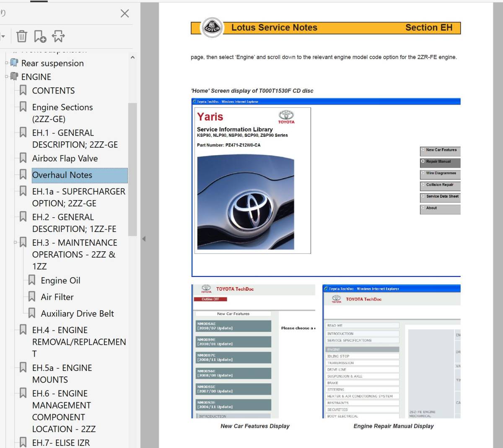
Task: Select the Overhaul Notes bookmark
Action: pos(80,175)
